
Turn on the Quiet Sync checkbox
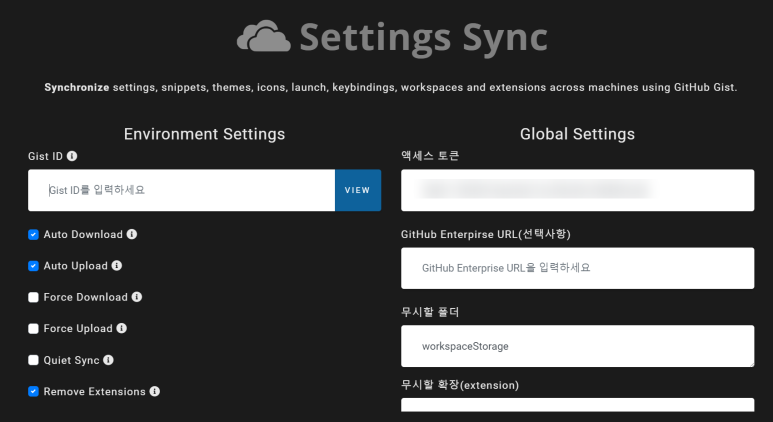(33, 360)
